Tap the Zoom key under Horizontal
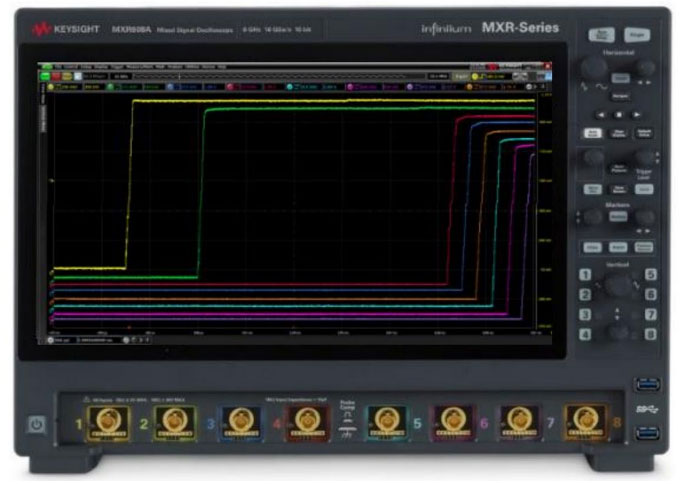Image resolution: width=698 pixels, height=484 pixels. coord(620,78)
